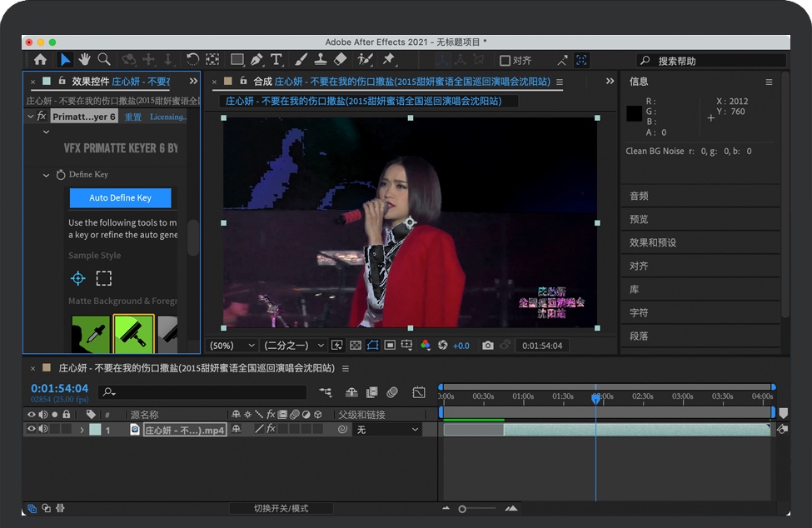Enable the 对齐 snapping checkbox
Screen dimensions: 812x528
pos(505,61)
